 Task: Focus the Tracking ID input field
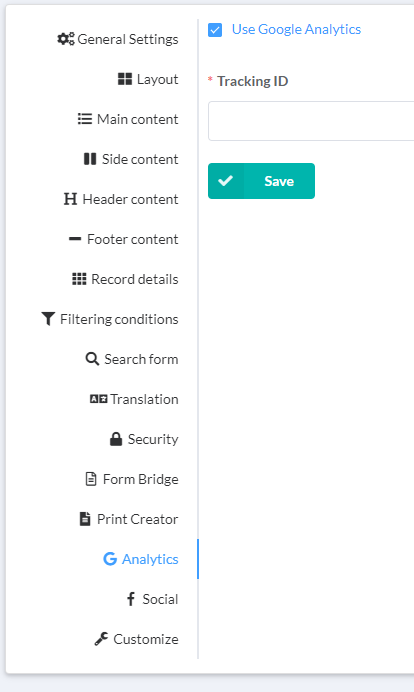pos(311,121)
